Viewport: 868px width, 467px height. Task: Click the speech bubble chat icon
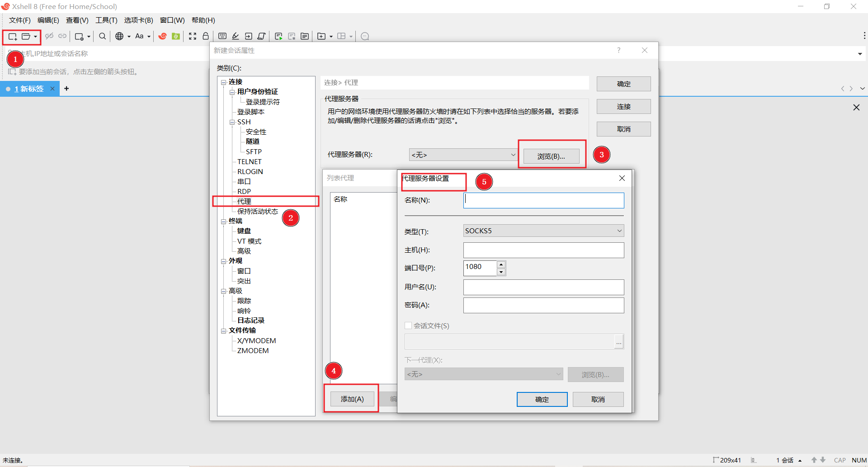tap(365, 36)
